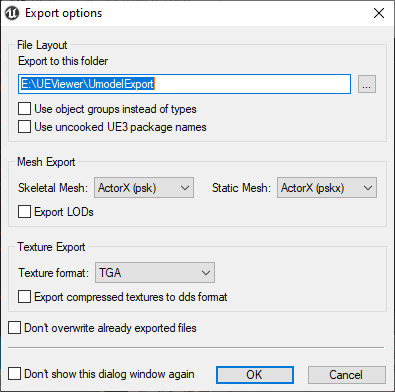Click the export folder path field
This screenshot has height=392, width=395.
coord(184,84)
